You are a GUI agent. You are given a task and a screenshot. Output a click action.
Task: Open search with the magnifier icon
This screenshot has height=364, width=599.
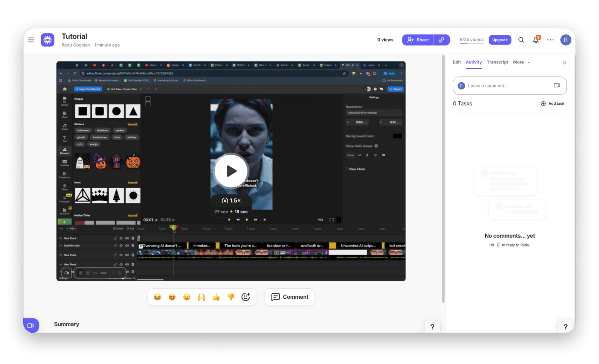521,40
